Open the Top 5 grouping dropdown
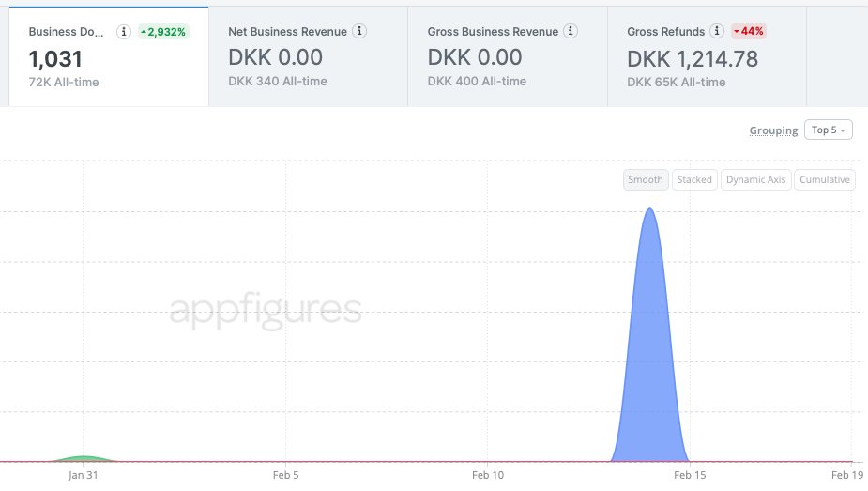The image size is (868, 491). pyautogui.click(x=829, y=130)
